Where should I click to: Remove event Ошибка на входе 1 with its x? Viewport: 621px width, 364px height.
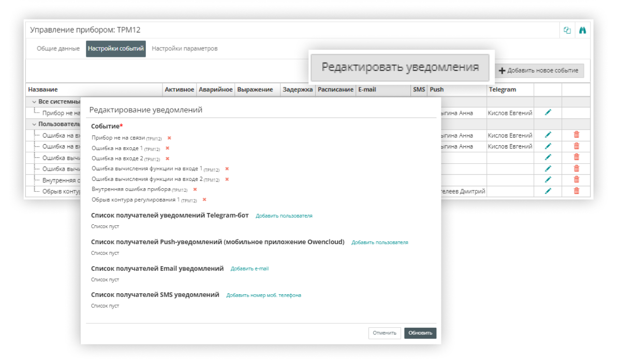click(x=167, y=148)
